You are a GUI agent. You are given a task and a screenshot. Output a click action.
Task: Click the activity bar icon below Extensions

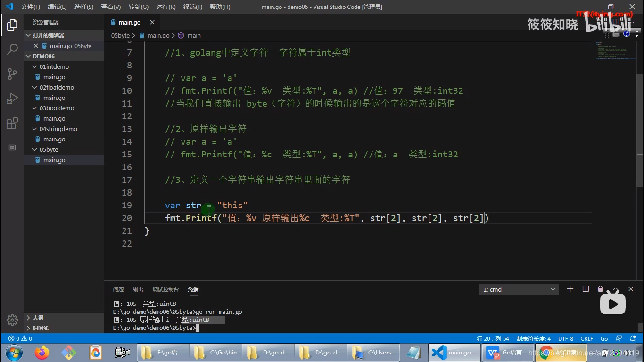click(x=12, y=148)
